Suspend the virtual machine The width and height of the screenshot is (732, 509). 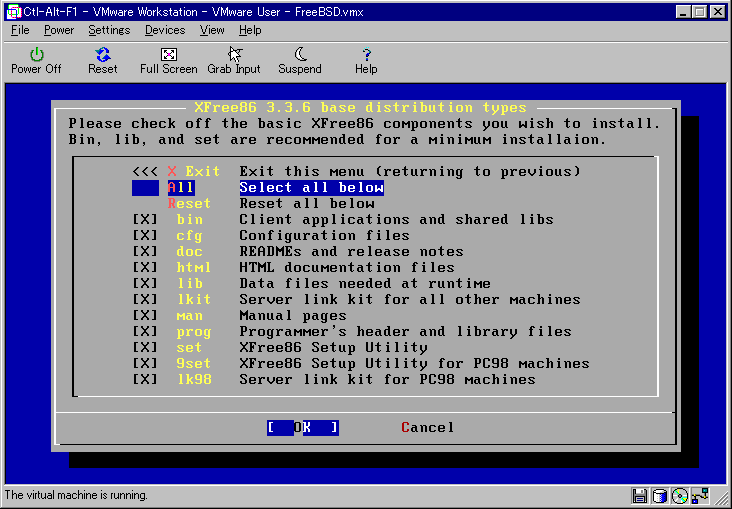[300, 61]
